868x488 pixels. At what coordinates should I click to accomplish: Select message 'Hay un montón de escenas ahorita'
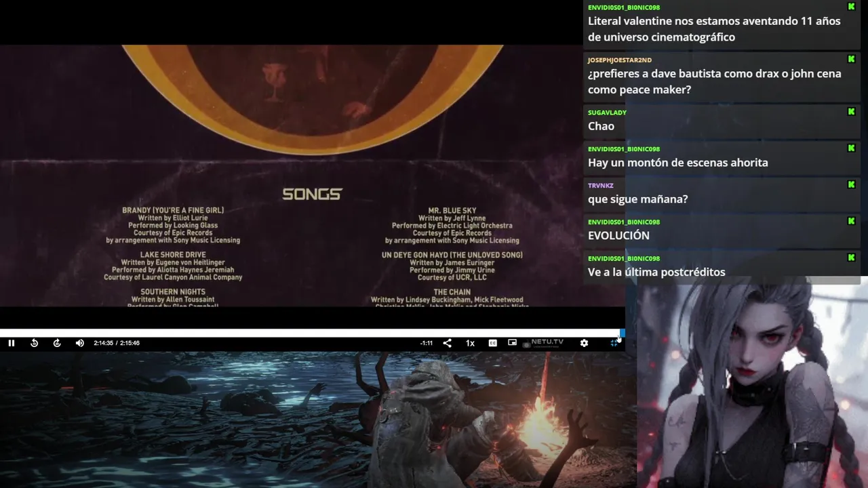coord(678,163)
